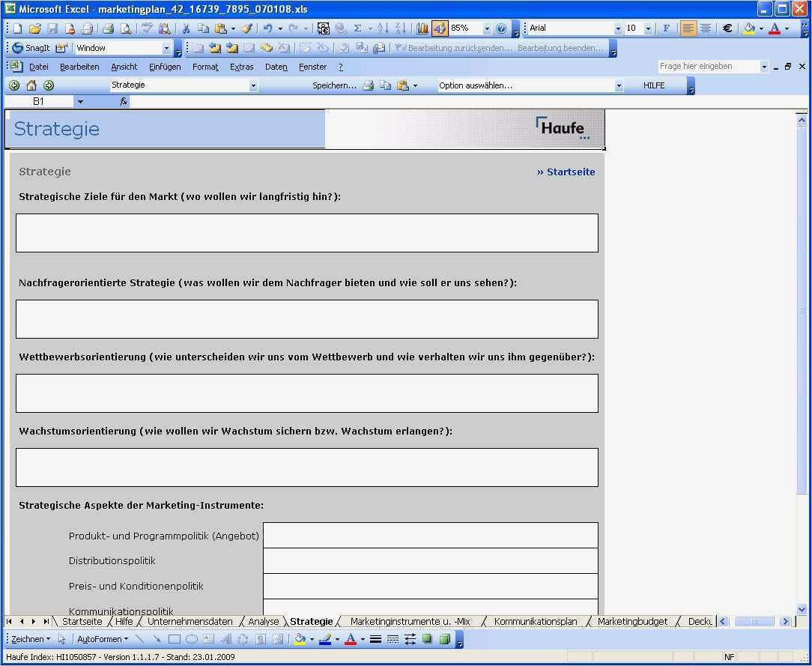Switch to the Unternehmensdaten sheet tab
The width and height of the screenshot is (812, 666).
tap(190, 622)
